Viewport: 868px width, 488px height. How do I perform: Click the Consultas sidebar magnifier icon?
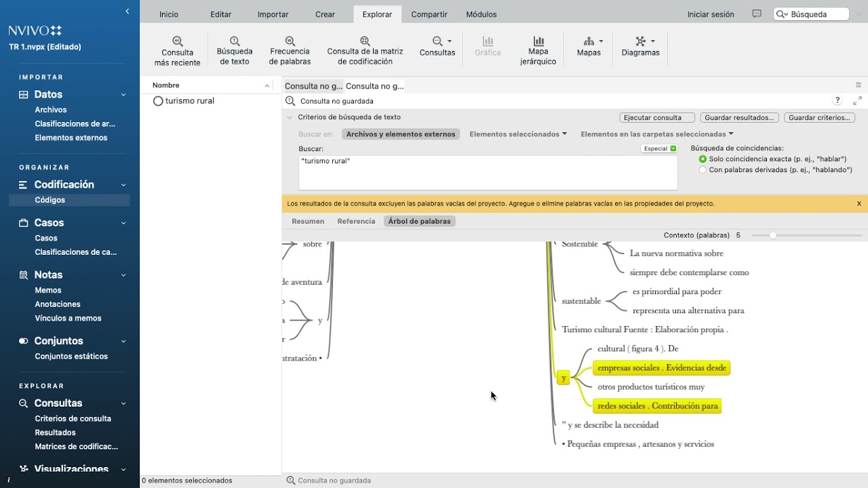[24, 403]
